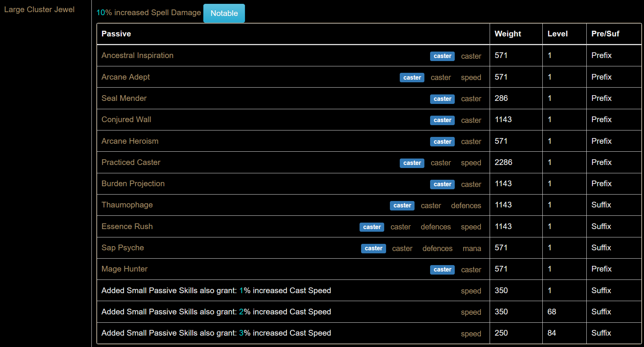Click the Weight column header
This screenshot has width=644, height=347.
pyautogui.click(x=508, y=34)
